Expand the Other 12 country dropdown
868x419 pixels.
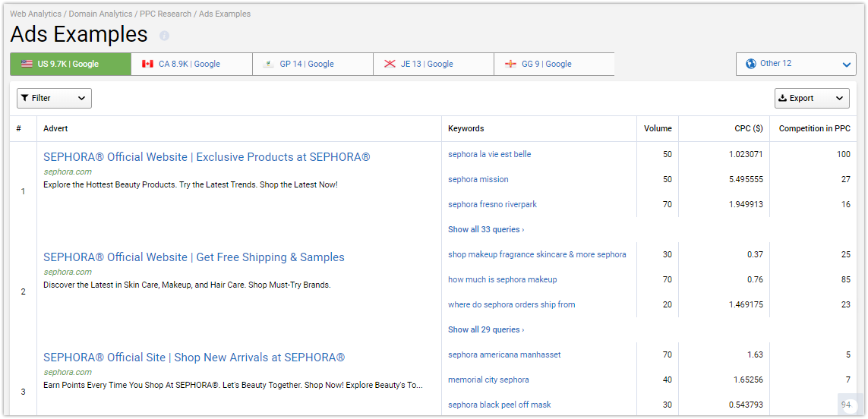pyautogui.click(x=796, y=64)
